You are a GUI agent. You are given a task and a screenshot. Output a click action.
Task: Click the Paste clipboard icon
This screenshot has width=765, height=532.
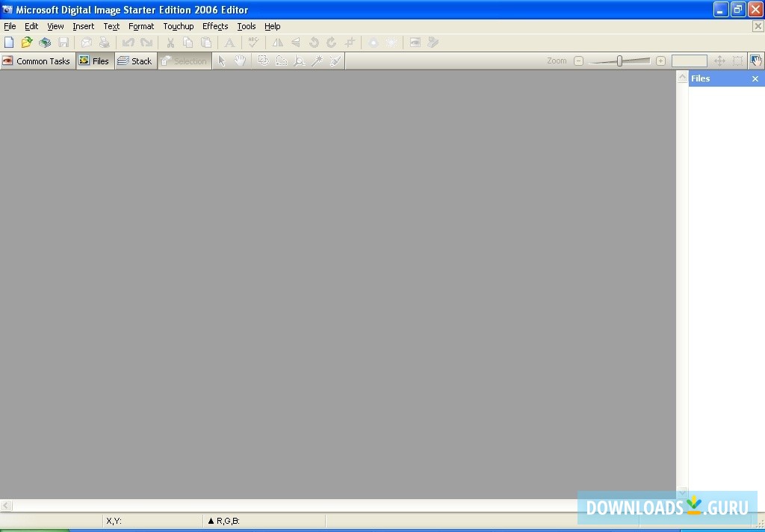205,43
